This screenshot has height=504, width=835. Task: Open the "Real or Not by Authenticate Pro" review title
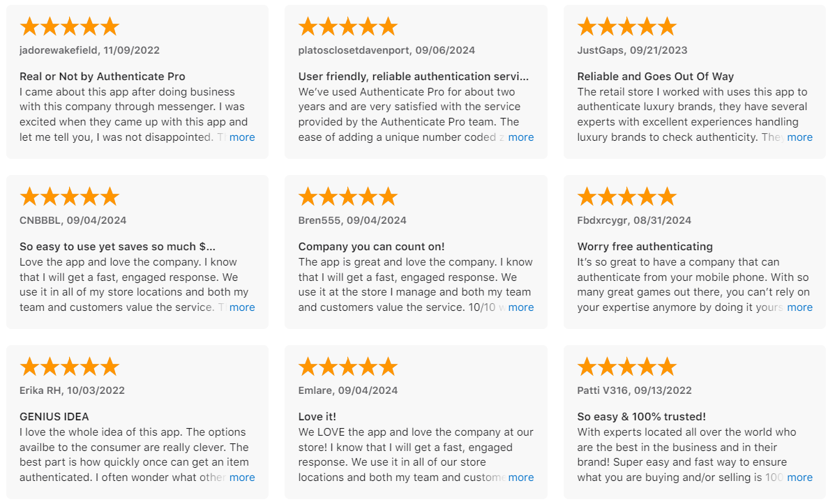[x=103, y=77]
